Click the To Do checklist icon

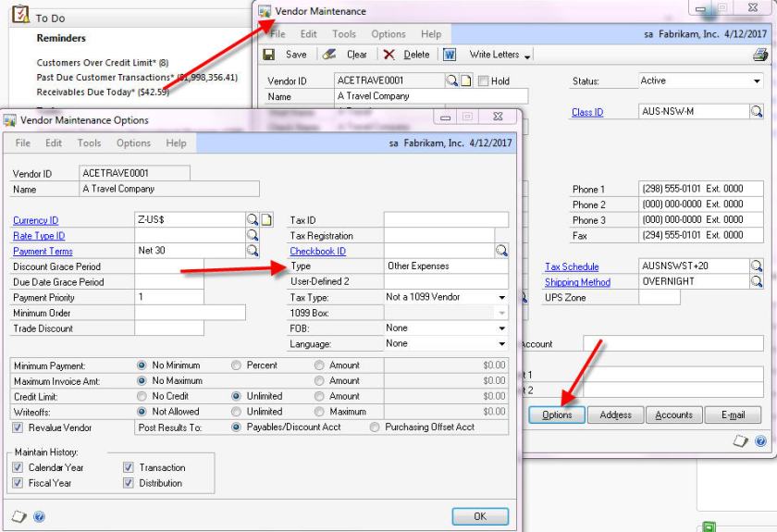20,15
